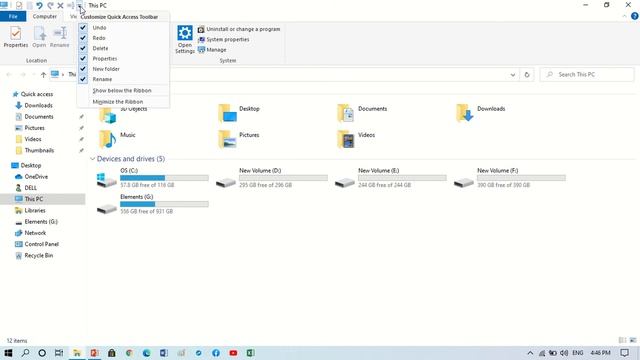
Task: Click the New Volume (D:) capacity bar
Action: [x=283, y=178]
